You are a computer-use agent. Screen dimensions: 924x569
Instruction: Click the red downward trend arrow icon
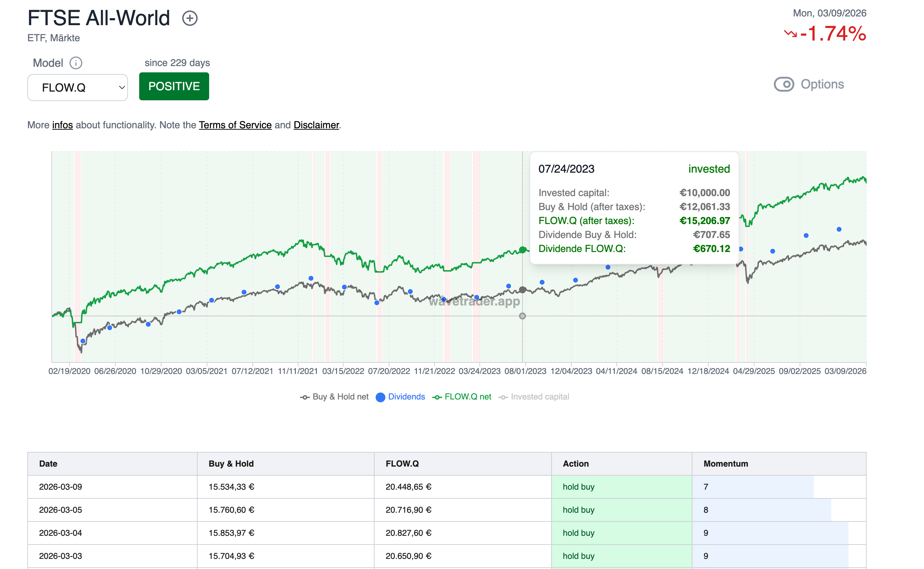click(790, 34)
